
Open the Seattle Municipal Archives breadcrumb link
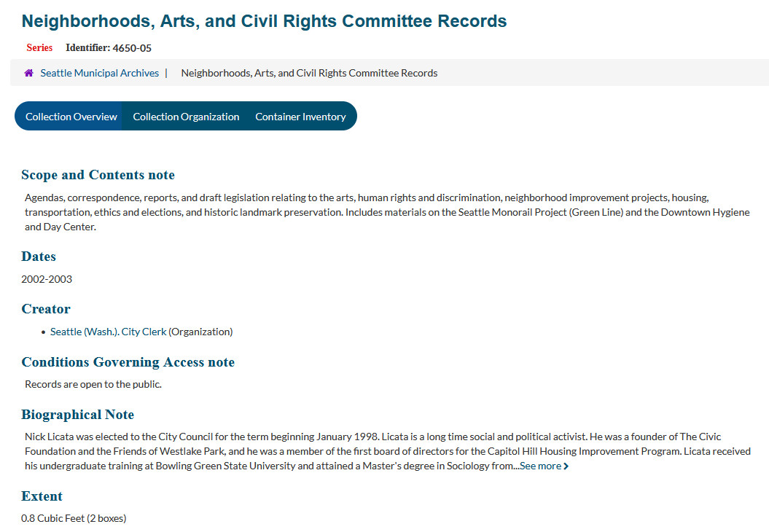pyautogui.click(x=99, y=73)
